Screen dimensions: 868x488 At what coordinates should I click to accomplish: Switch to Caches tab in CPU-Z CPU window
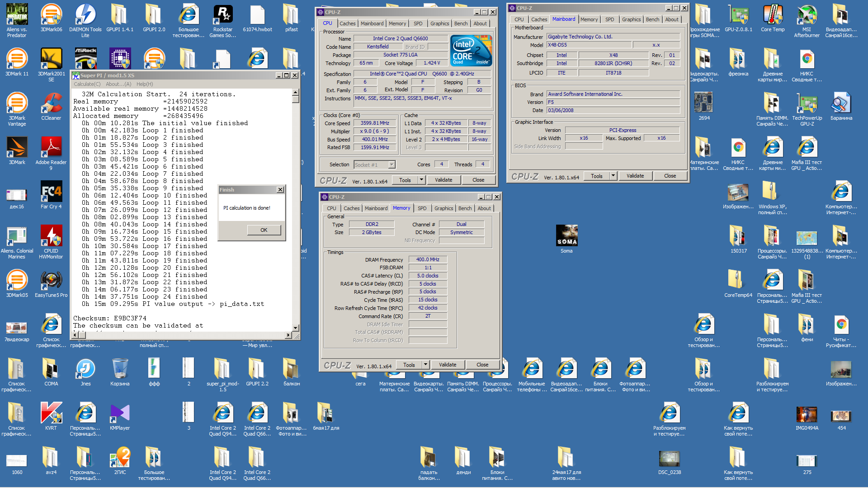pyautogui.click(x=347, y=23)
